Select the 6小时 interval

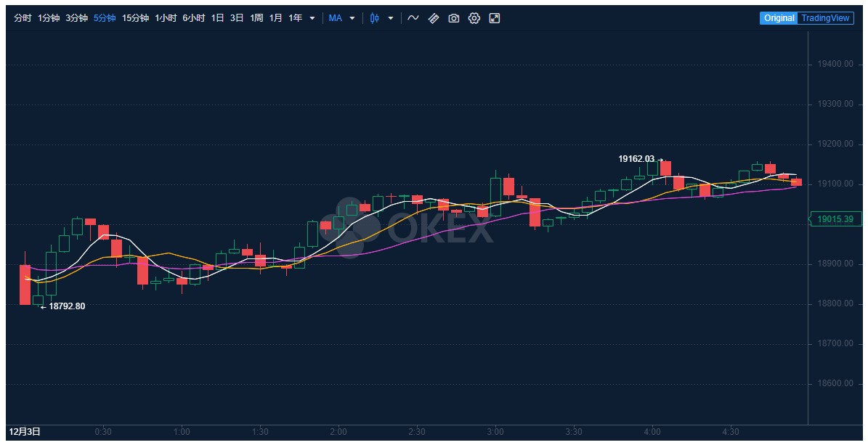[x=194, y=18]
